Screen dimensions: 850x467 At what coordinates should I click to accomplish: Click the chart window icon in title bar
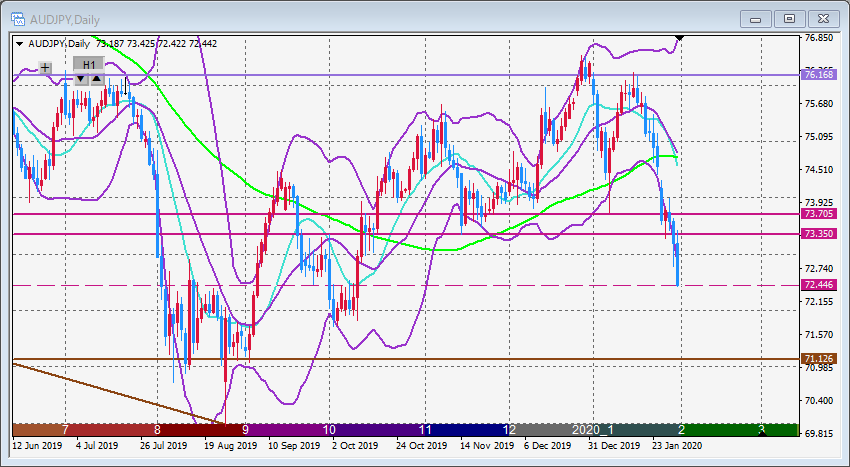(18, 20)
